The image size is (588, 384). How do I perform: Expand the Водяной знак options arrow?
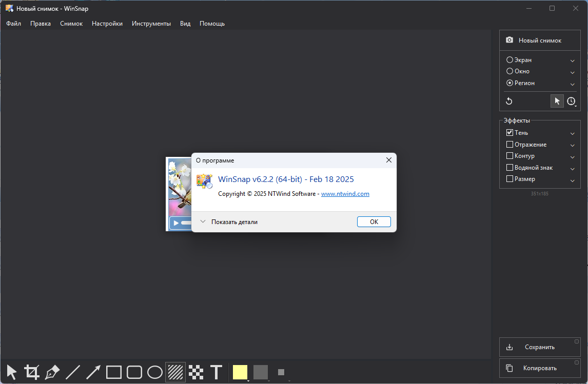(573, 168)
